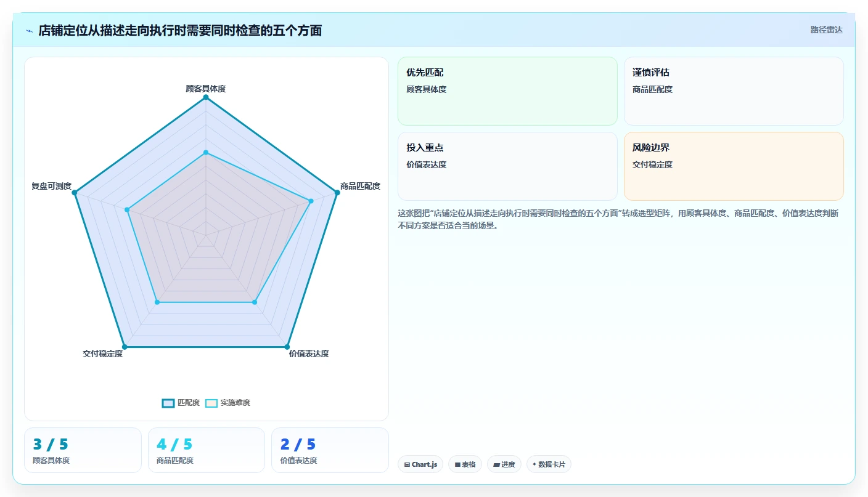The height and width of the screenshot is (497, 868).
Task: Click the icon on the 进度 chip
Action: 496,464
